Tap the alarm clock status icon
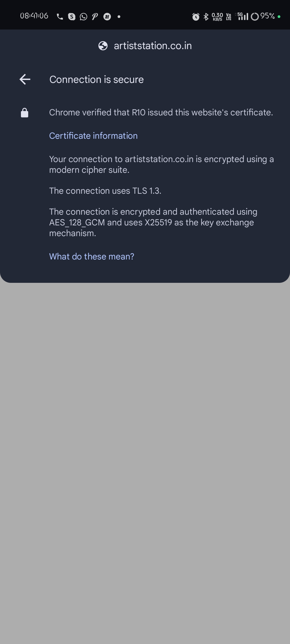 click(x=196, y=17)
